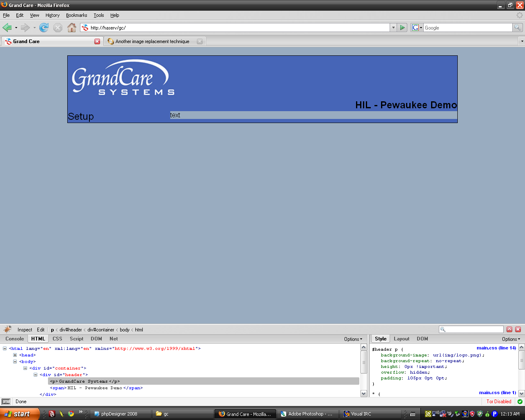Launch Google Chrome from quick launch
This screenshot has height=420, width=525.
71,414
